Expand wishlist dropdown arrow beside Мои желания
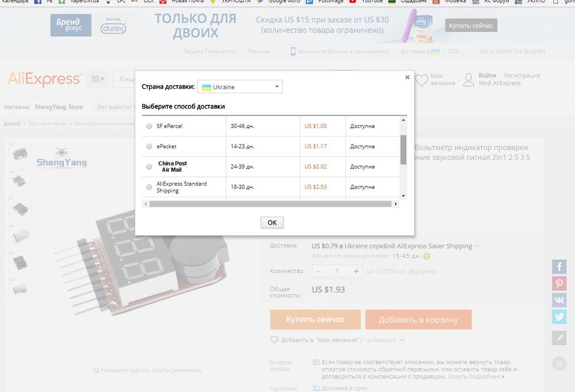The image size is (575, 392). pyautogui.click(x=402, y=340)
